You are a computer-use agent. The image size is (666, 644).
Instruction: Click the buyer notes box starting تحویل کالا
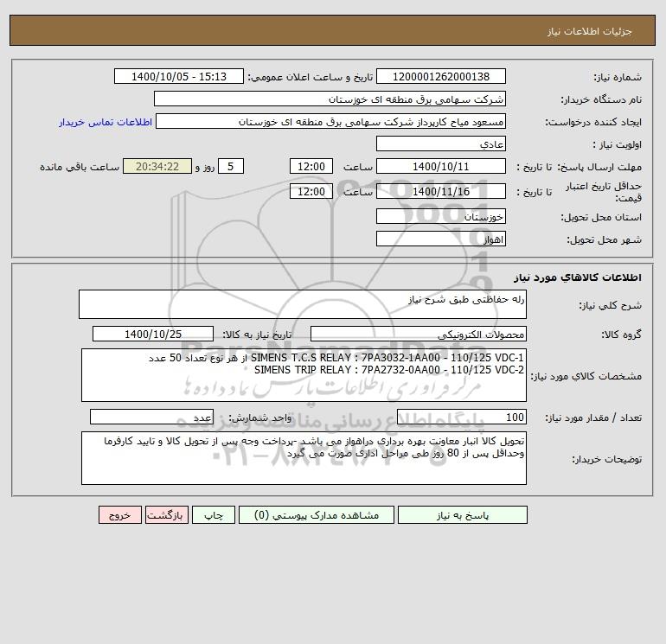(304, 458)
